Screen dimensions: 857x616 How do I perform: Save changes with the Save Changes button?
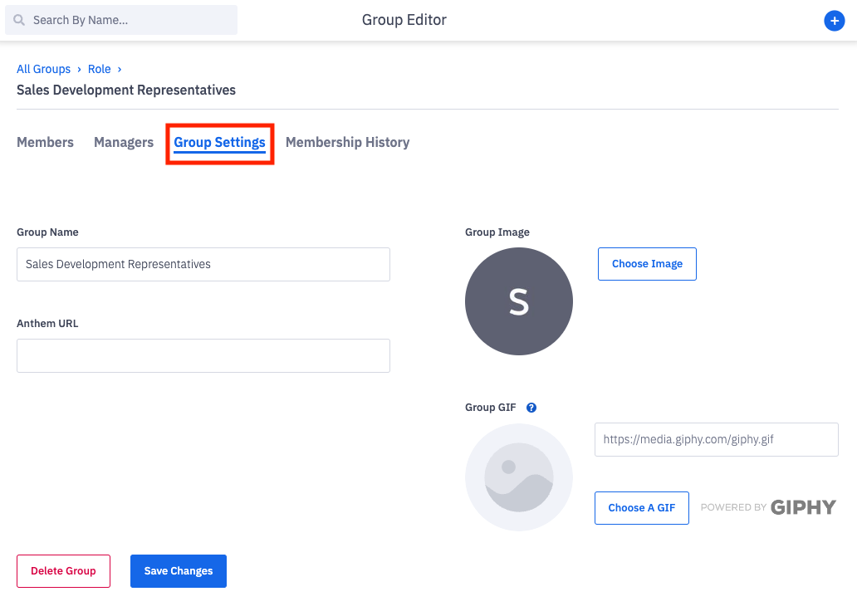178,570
